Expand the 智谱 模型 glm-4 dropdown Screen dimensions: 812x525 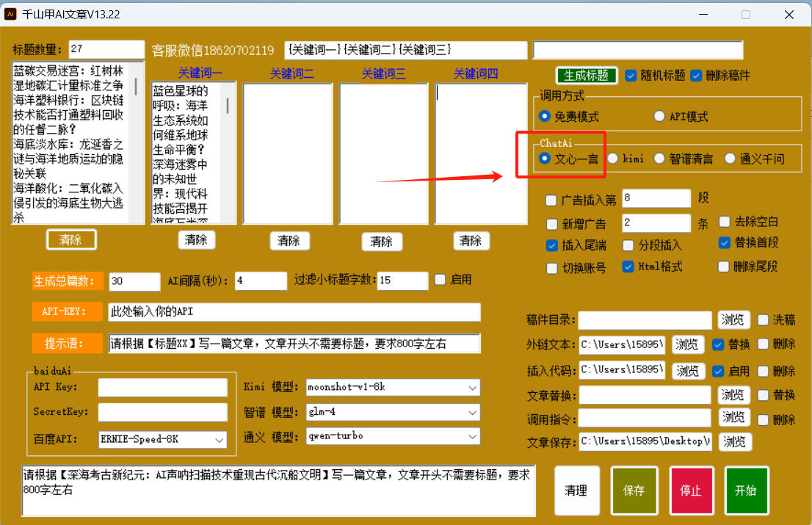[x=471, y=412]
